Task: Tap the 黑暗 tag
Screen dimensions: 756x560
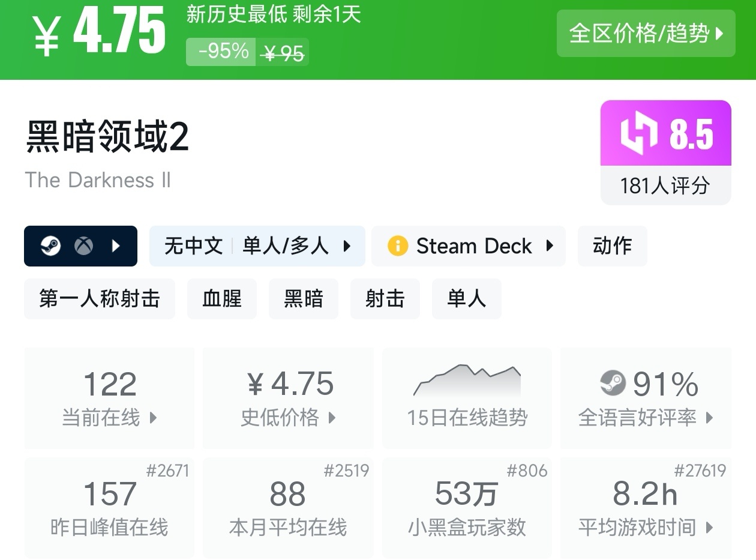Action: pyautogui.click(x=303, y=299)
